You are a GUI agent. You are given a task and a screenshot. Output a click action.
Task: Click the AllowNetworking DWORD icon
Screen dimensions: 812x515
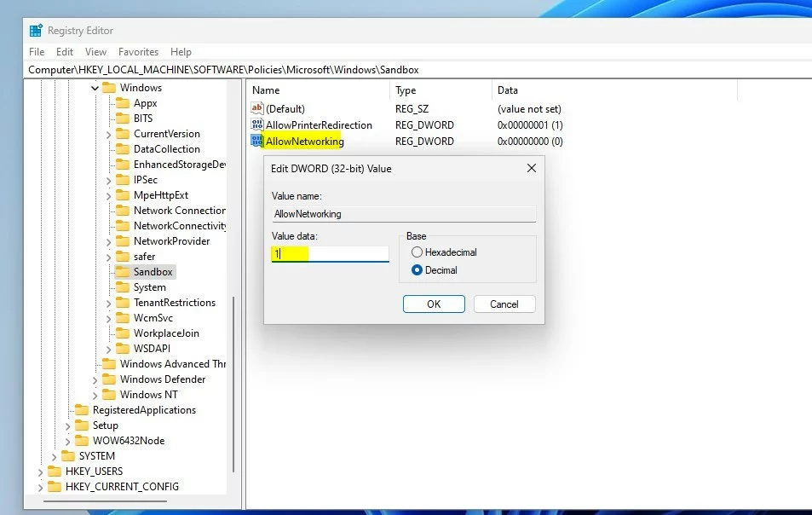pos(256,141)
